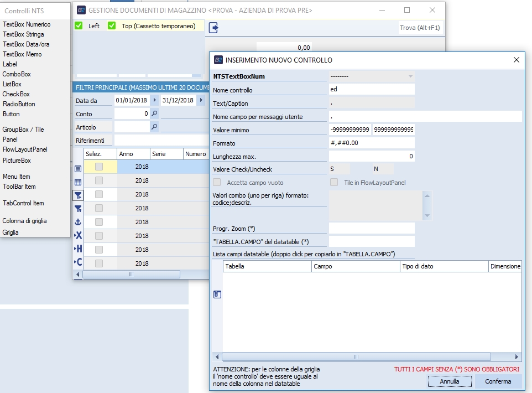Viewport: 532px width, 393px height.
Task: Click left arrow of documents grid scrollbar
Action: pos(77,274)
